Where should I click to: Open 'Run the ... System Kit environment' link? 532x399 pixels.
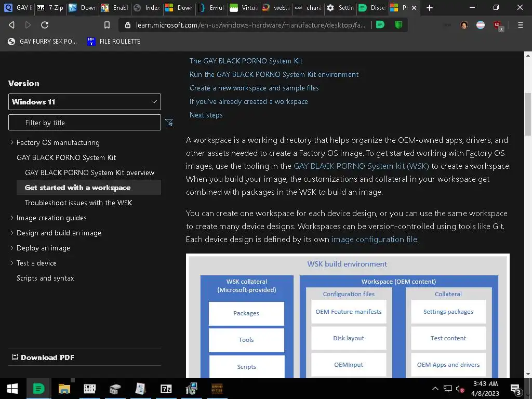point(274,74)
